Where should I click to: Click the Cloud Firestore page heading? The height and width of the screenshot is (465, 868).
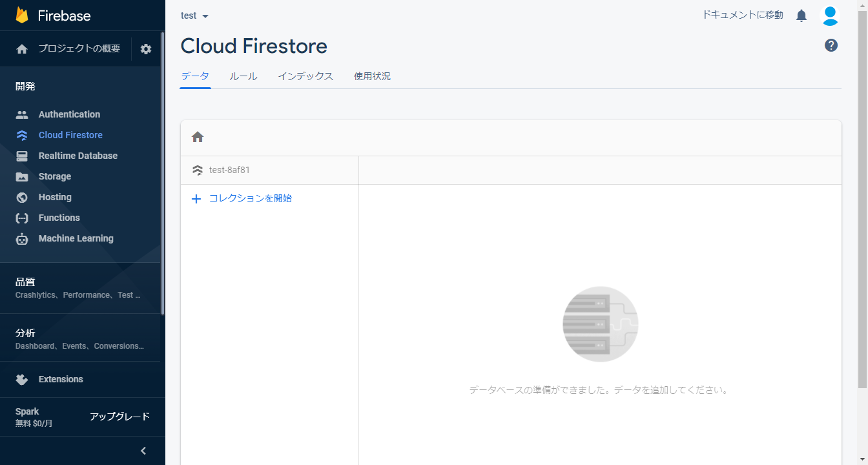pyautogui.click(x=254, y=46)
